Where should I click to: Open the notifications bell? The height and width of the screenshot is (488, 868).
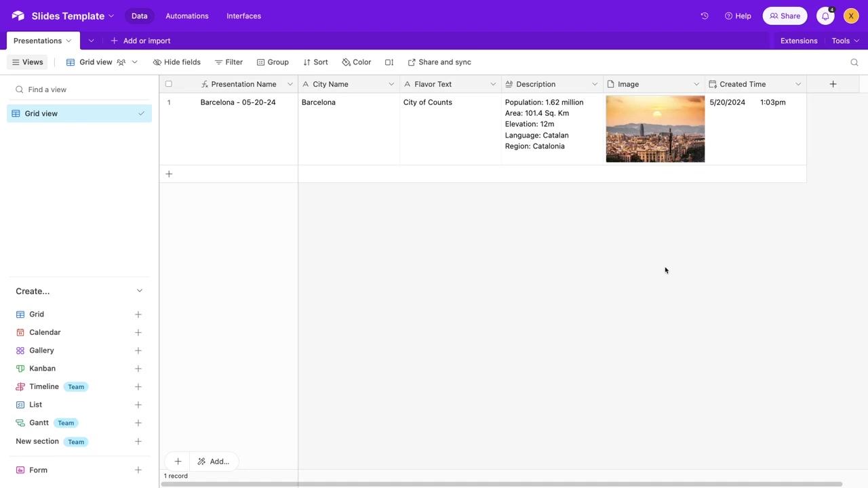coord(825,16)
